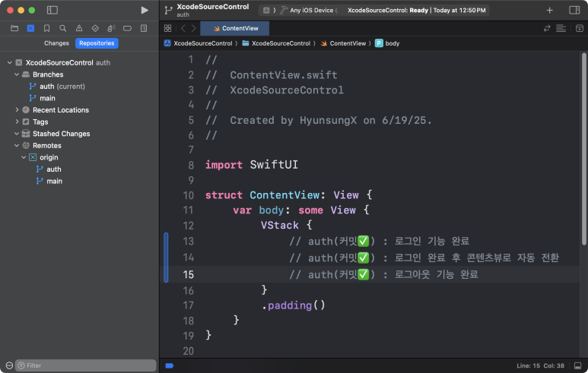Open the Bookmark navigator
This screenshot has width=588, height=373.
coord(47,28)
